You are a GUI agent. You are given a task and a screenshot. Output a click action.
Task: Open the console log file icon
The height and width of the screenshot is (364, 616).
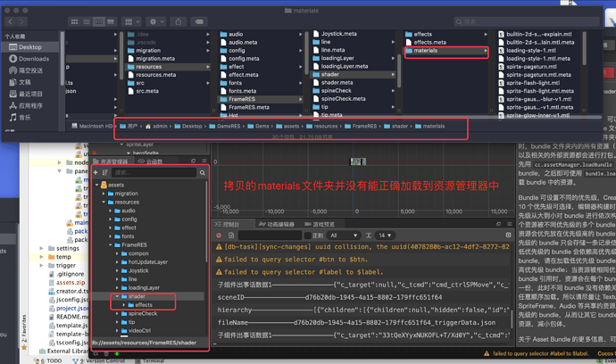(x=231, y=236)
